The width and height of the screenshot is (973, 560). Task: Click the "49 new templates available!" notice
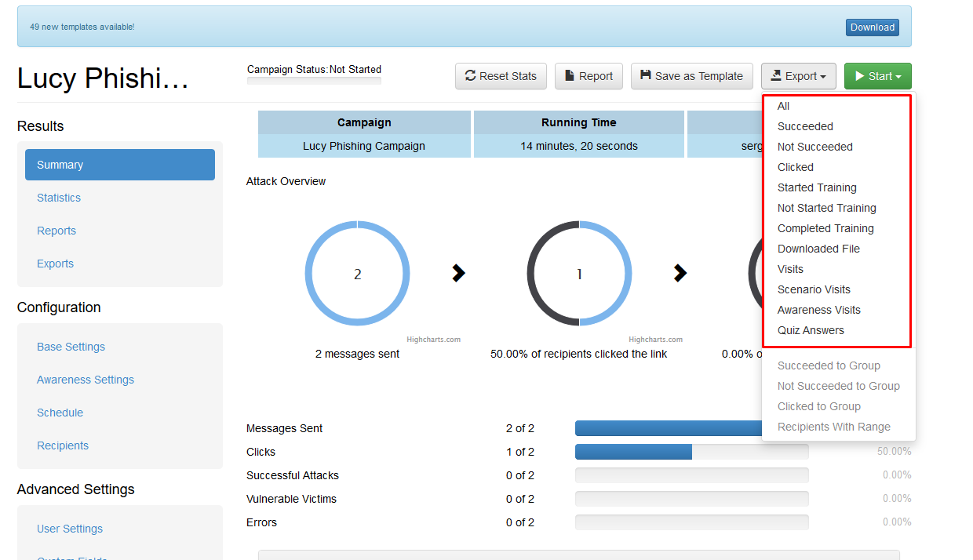82,27
